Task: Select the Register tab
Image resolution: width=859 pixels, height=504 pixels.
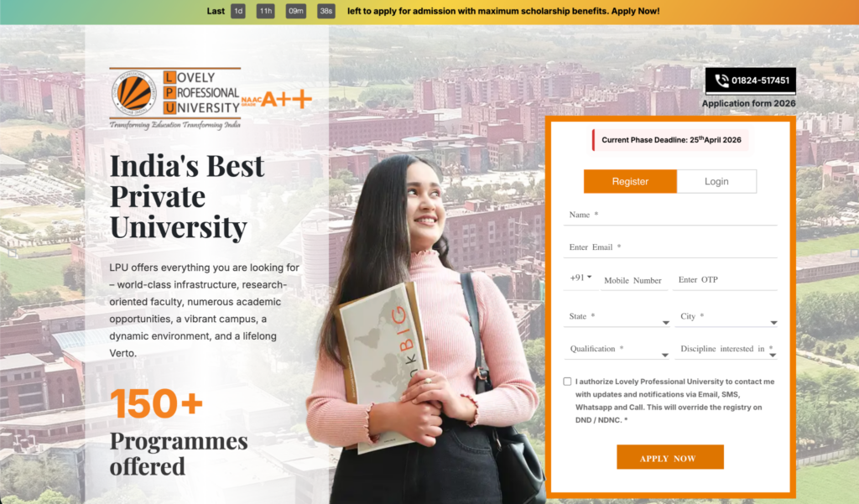Action: point(630,181)
